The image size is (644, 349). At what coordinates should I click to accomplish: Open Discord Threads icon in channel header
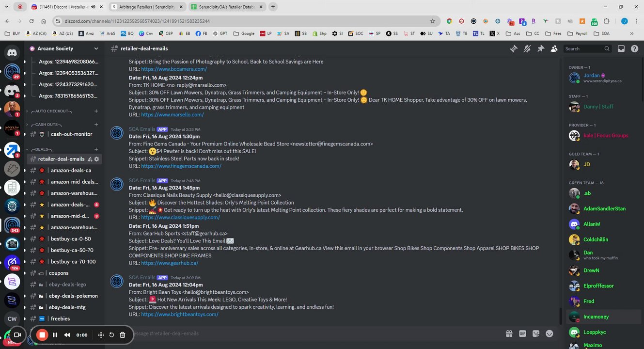pos(514,48)
